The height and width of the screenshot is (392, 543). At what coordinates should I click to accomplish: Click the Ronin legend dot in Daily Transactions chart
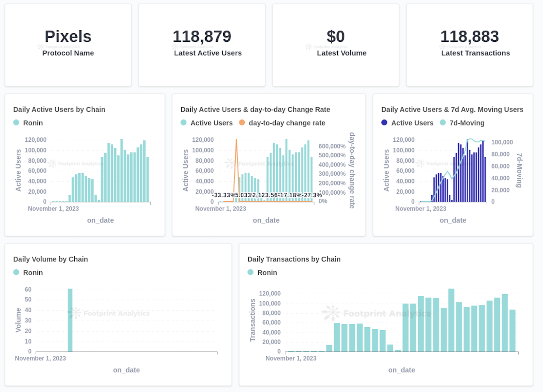tap(250, 272)
